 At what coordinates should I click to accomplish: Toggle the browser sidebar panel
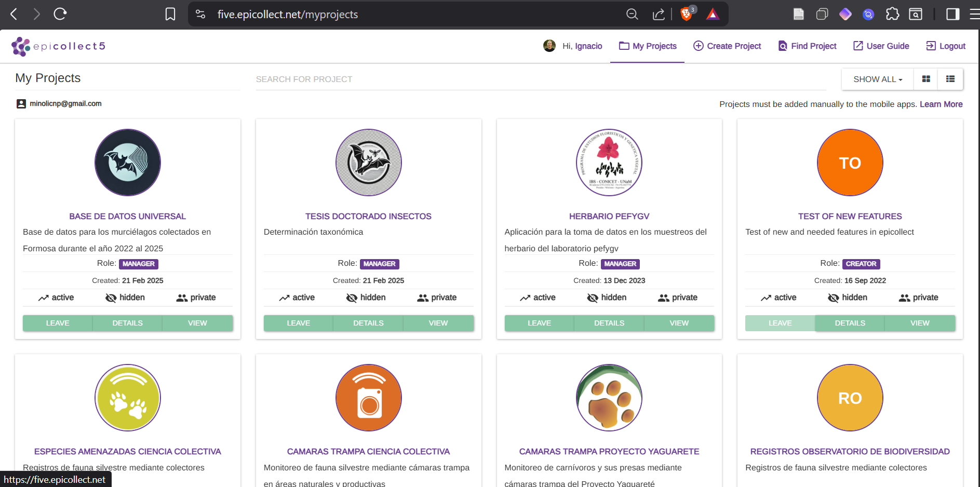click(x=952, y=14)
